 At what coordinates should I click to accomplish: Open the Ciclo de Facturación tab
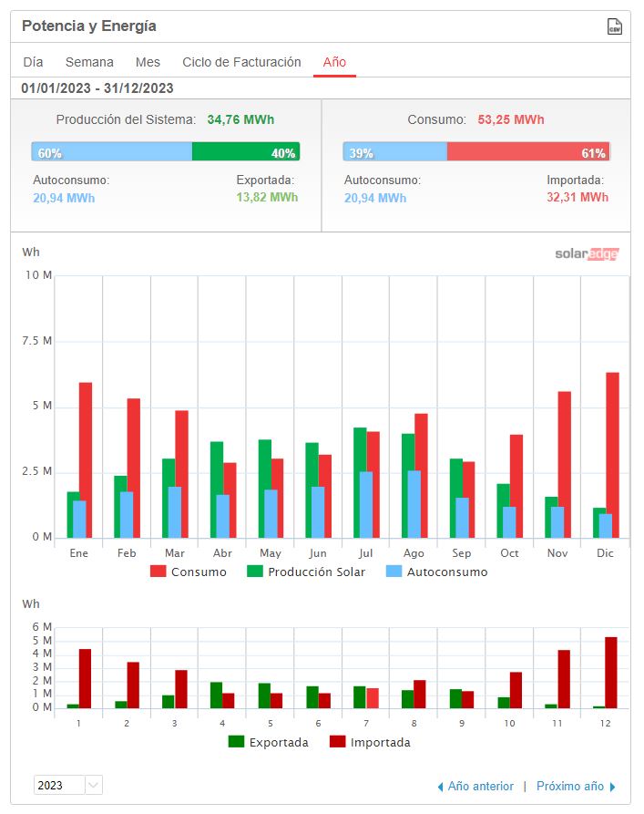[241, 62]
